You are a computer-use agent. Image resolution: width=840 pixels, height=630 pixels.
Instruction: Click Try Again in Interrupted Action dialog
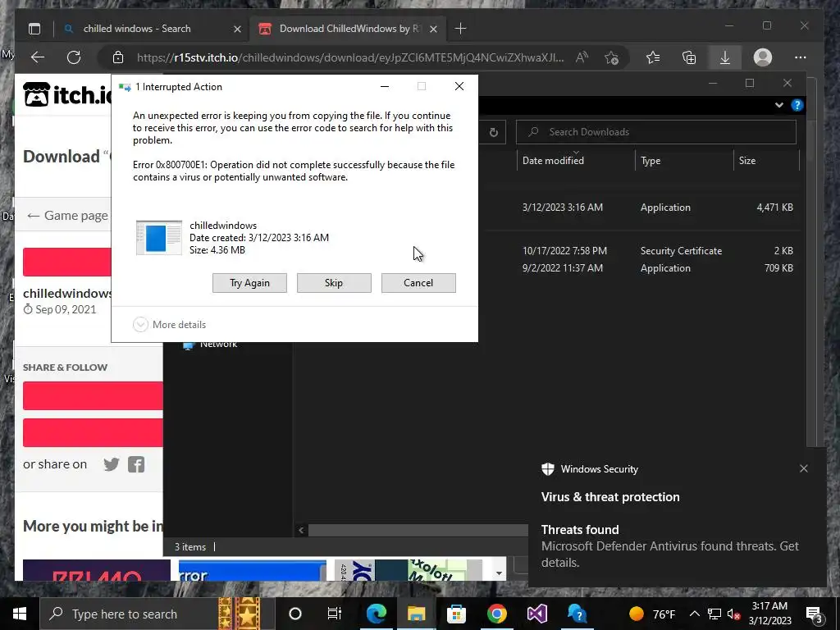249,283
